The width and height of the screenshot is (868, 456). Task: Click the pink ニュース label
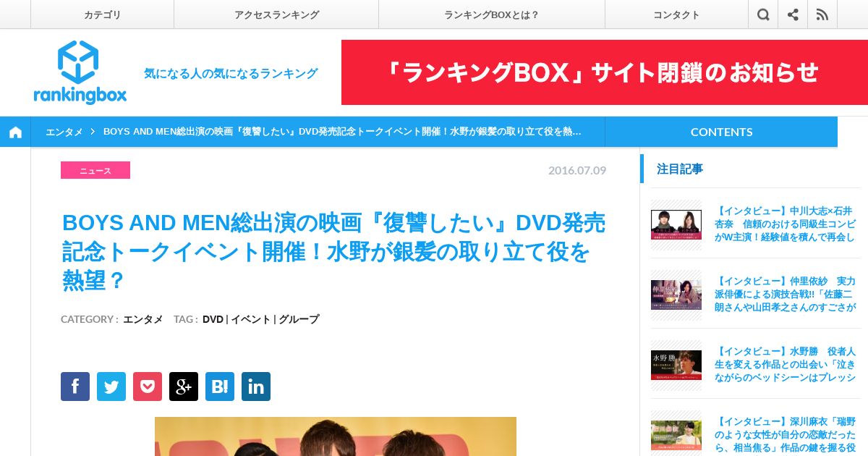click(95, 170)
